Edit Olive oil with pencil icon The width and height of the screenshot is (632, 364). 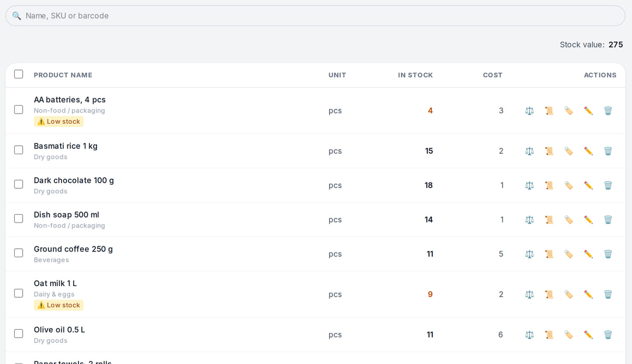pyautogui.click(x=588, y=335)
